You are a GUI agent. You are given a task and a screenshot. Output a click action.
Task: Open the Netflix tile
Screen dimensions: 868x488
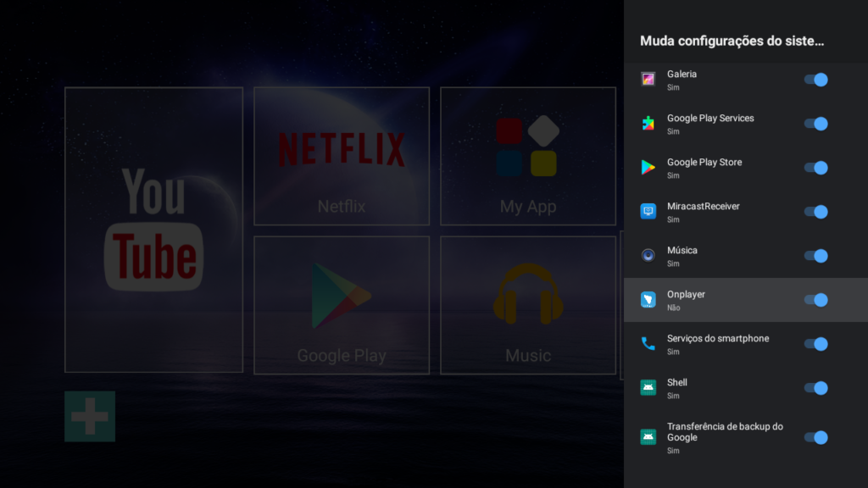pos(342,156)
